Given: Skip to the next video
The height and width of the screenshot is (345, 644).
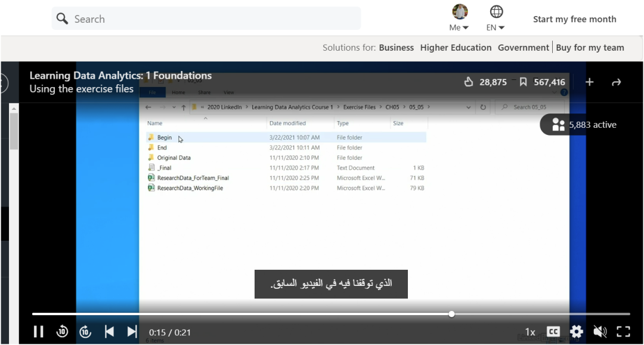Looking at the screenshot, I should click(x=132, y=331).
